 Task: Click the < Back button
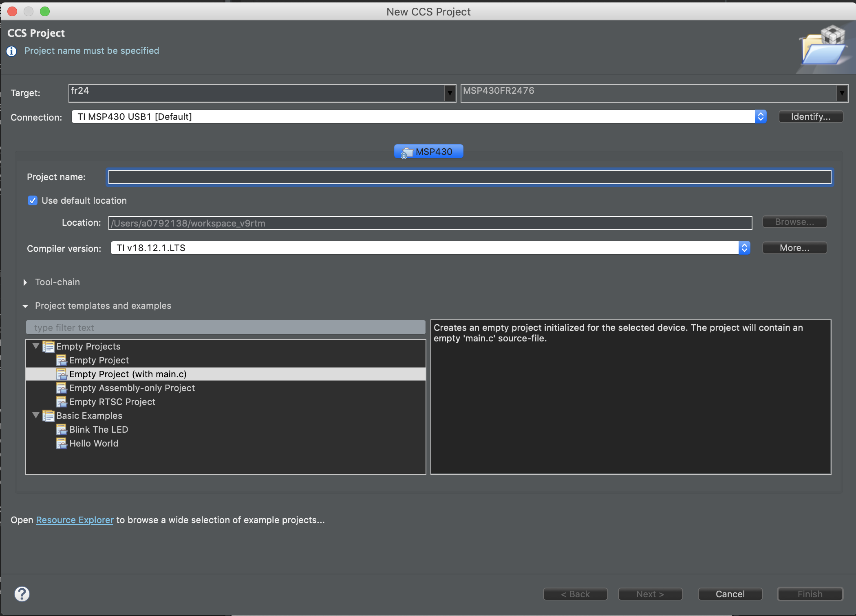(575, 594)
